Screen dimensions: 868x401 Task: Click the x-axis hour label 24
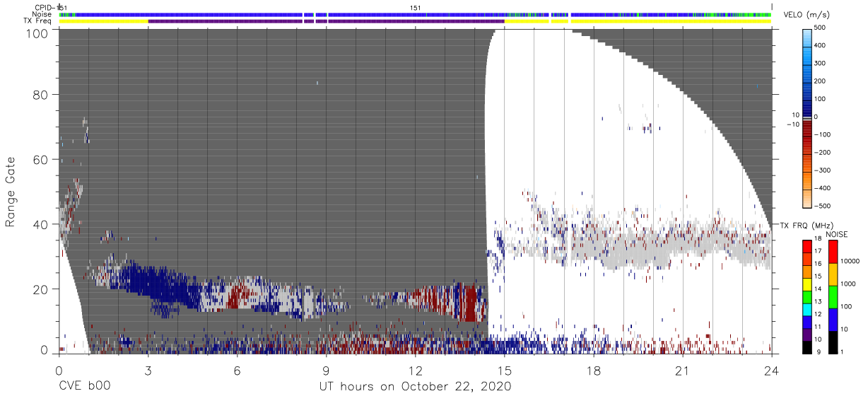[x=772, y=370]
